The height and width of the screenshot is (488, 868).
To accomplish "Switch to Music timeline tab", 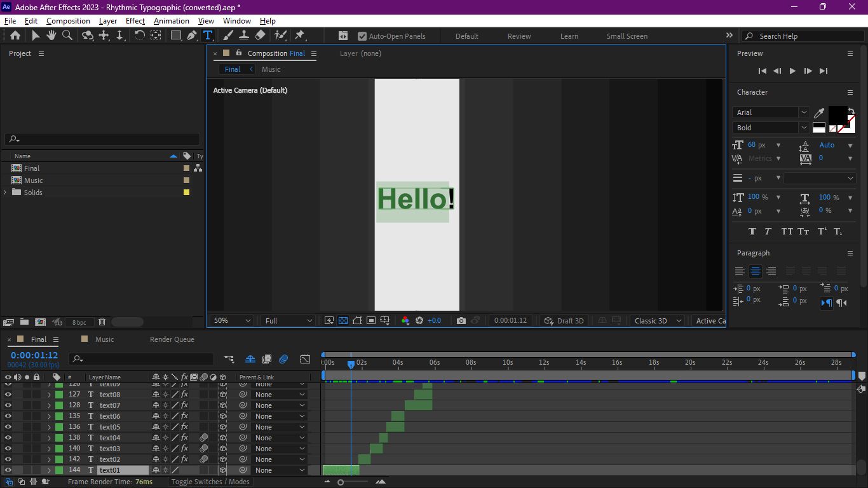I will point(105,339).
